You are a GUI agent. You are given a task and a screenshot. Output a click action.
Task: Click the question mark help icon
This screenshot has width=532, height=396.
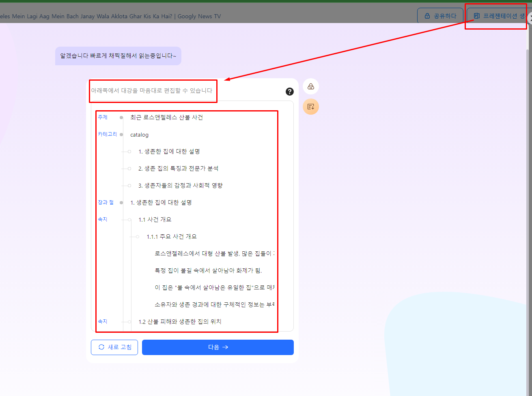pyautogui.click(x=289, y=92)
